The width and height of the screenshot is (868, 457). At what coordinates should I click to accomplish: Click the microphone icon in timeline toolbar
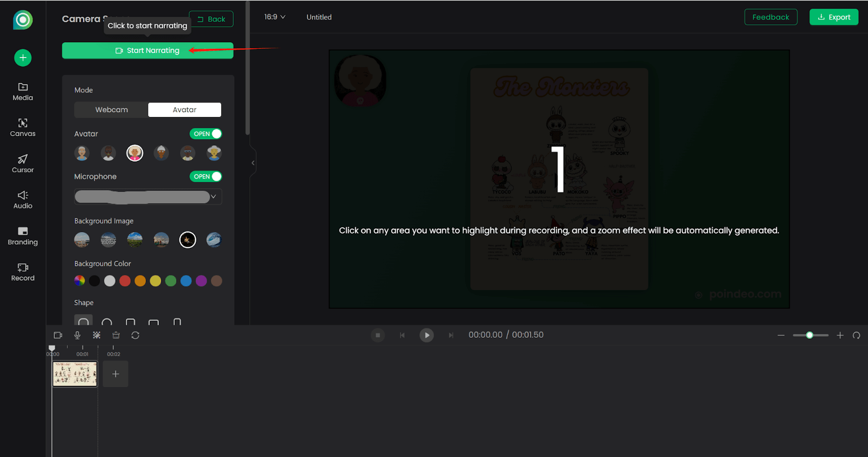(78, 335)
